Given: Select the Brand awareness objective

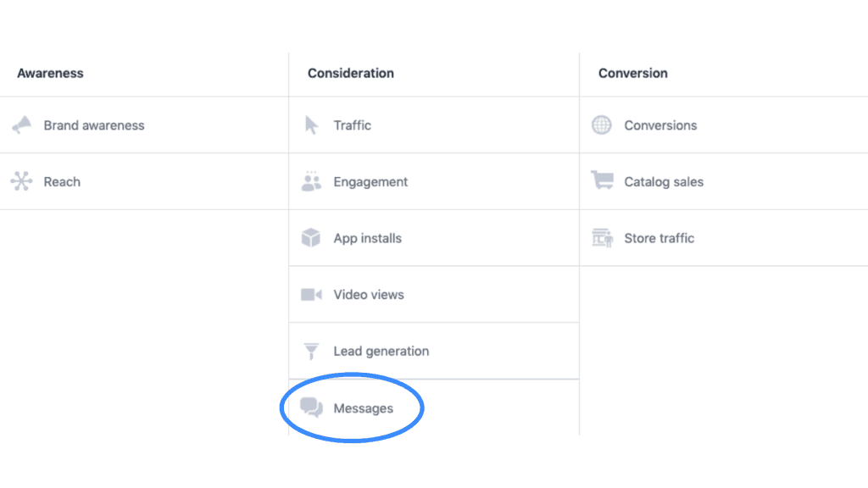Looking at the screenshot, I should click(x=144, y=125).
